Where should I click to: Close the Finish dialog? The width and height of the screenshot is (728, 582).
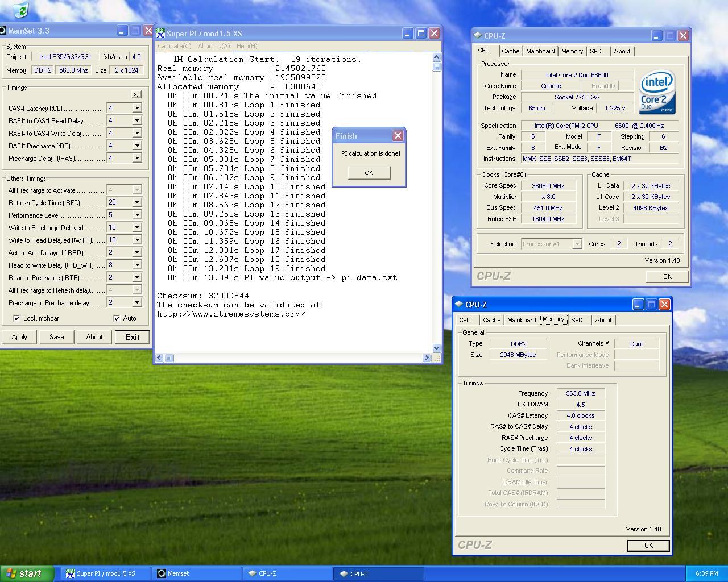(398, 135)
